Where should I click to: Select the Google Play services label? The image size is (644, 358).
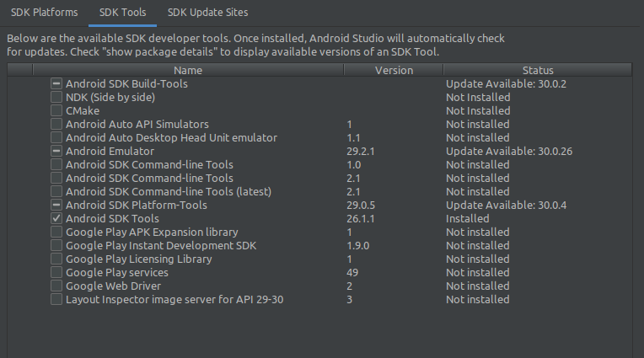(117, 273)
